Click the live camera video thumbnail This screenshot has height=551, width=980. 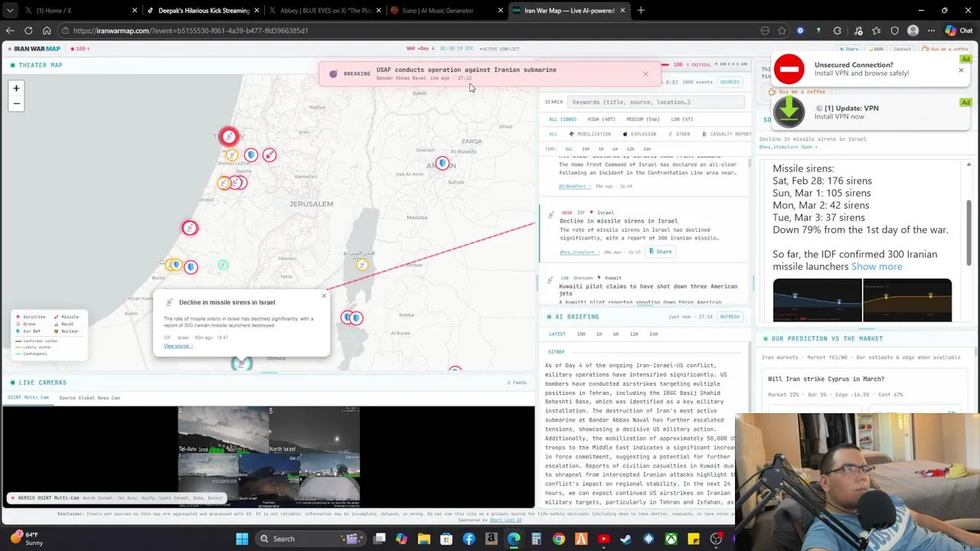pos(268,457)
